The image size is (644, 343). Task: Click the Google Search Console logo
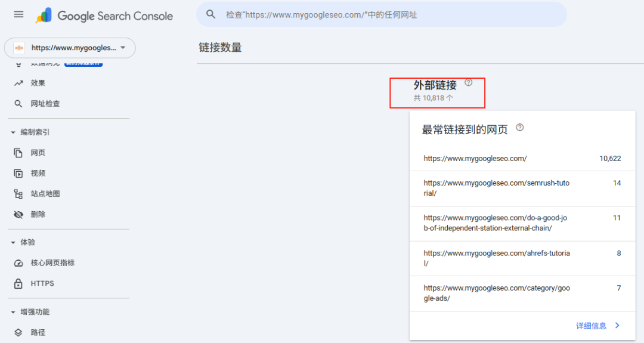tap(104, 16)
